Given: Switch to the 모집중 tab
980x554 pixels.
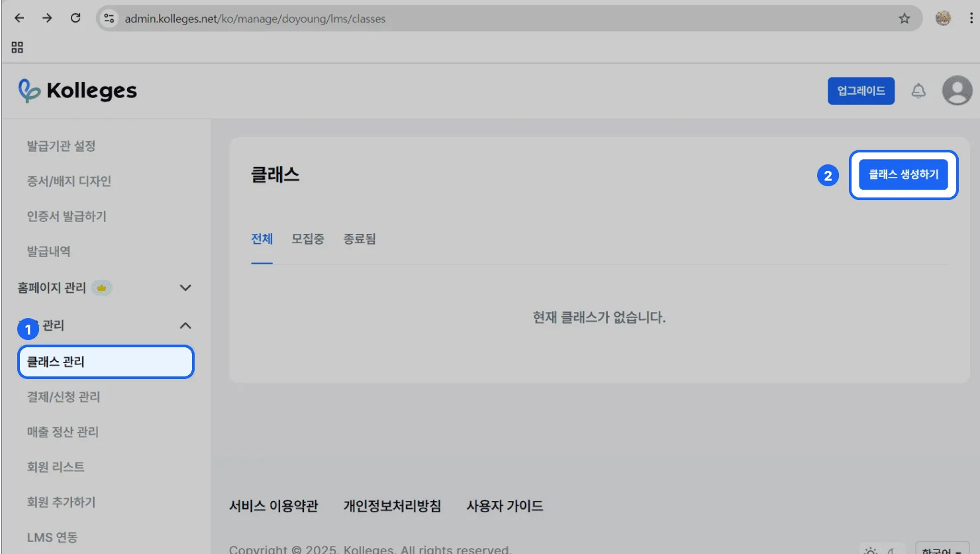Looking at the screenshot, I should click(x=308, y=239).
